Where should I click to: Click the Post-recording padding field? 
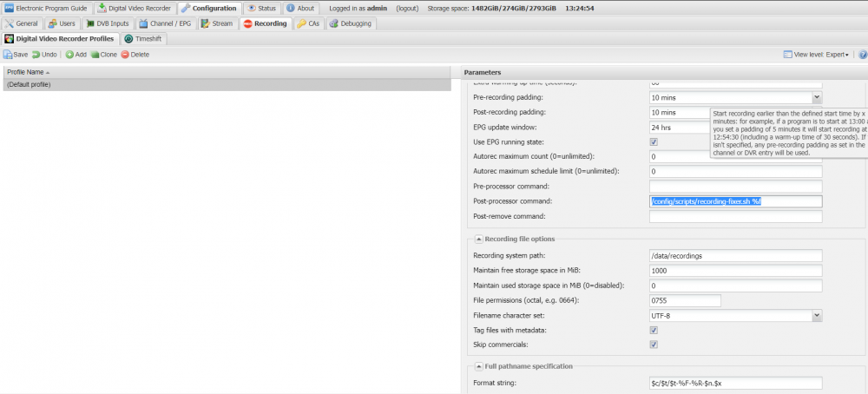(680, 112)
